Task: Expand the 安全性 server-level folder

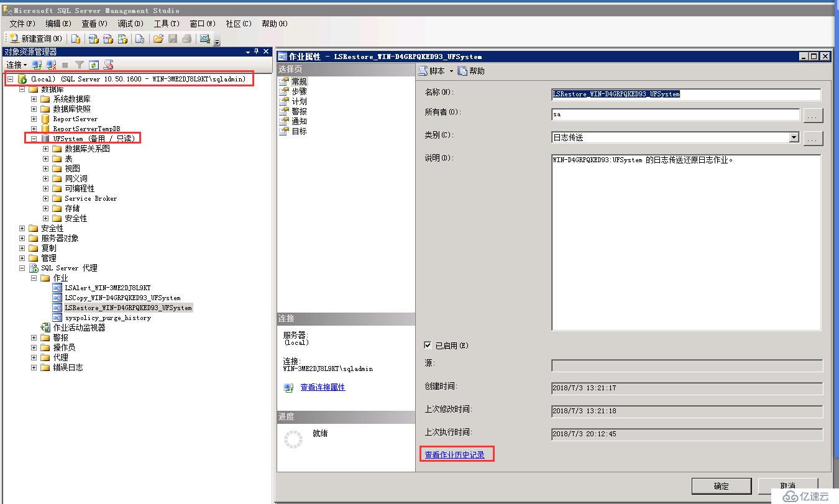Action: click(22, 228)
